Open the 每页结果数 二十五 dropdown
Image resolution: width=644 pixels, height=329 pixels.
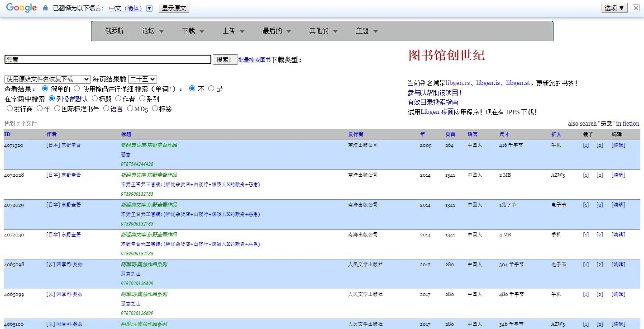coord(143,79)
